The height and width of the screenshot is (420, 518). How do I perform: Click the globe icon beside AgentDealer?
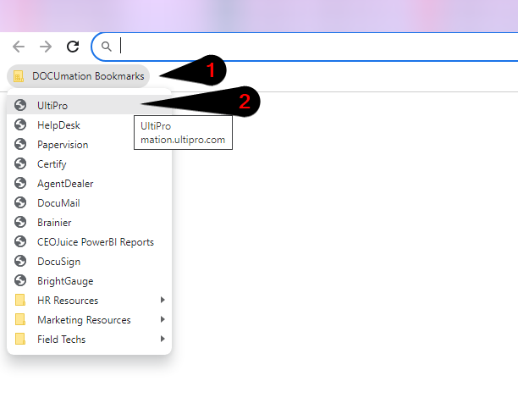(x=20, y=183)
